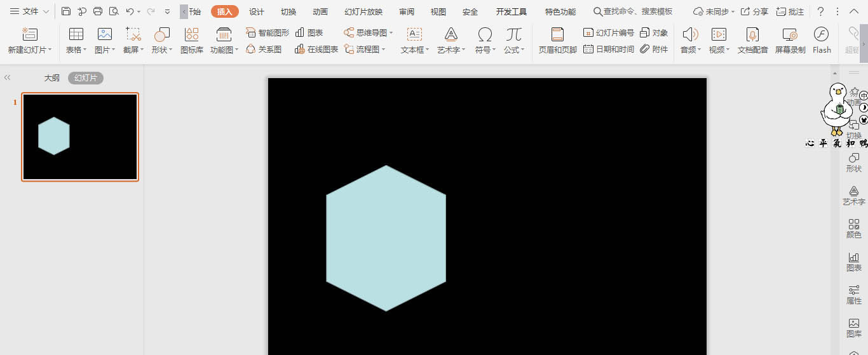The width and height of the screenshot is (868, 355).
Task: Click the Save icon in quick toolbar
Action: [66, 11]
